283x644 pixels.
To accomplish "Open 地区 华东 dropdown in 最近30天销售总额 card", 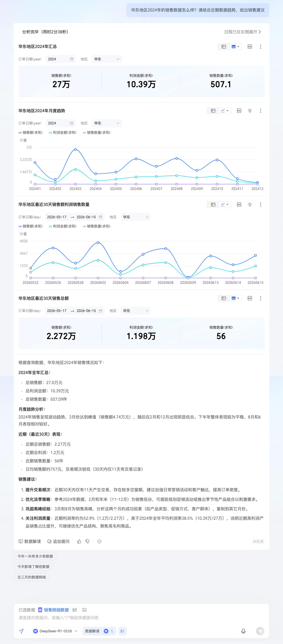I will 136,311.
